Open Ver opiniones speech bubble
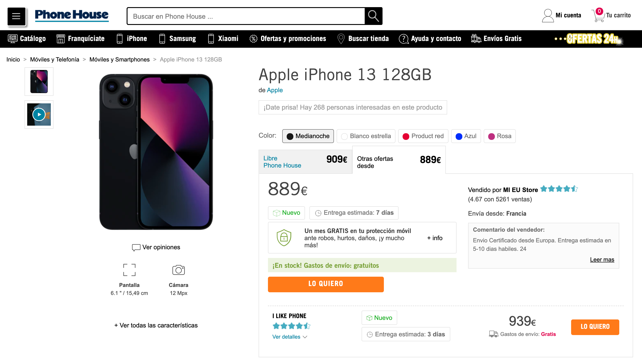 (136, 247)
